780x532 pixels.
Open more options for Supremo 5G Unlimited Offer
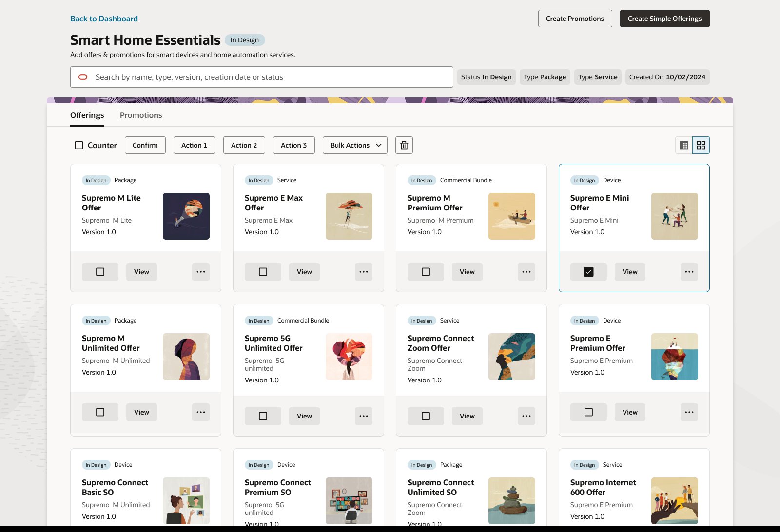click(x=364, y=416)
